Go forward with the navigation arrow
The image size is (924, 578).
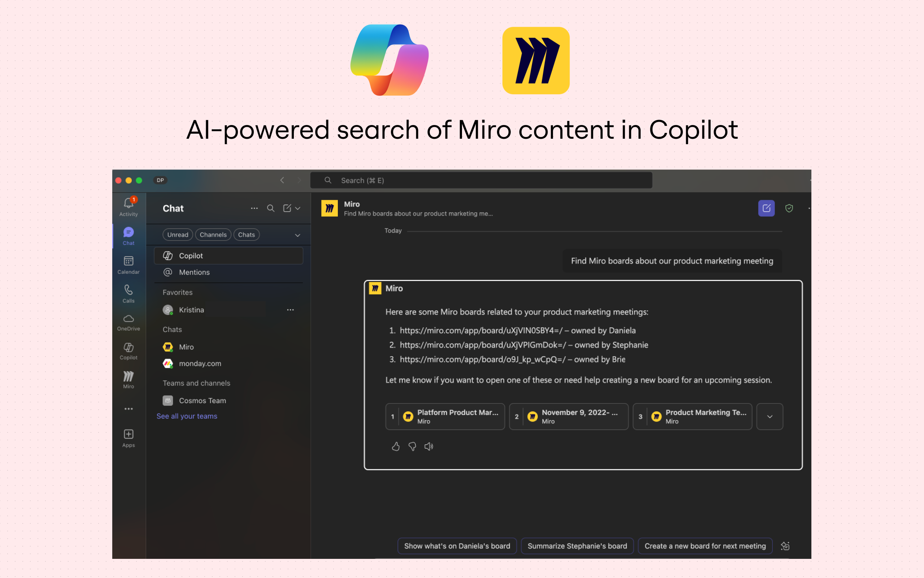pyautogui.click(x=299, y=180)
